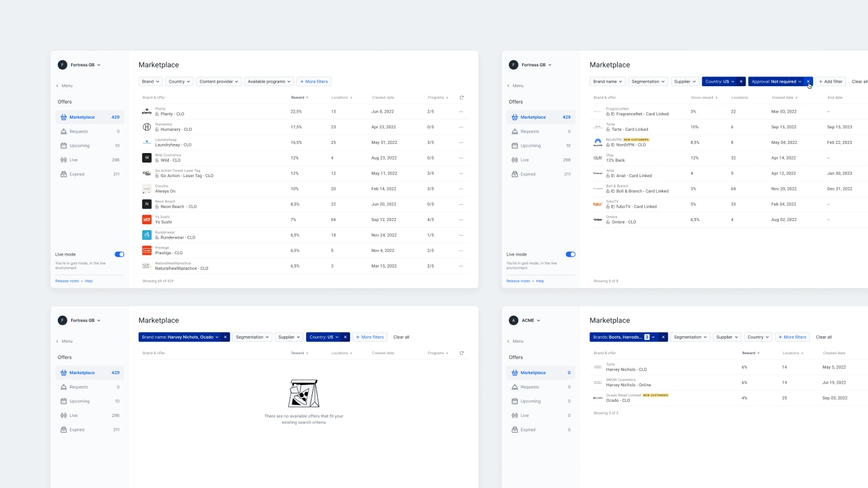Open the Boll & Branch - Card Linked offer
Screen dimensions: 868x488
click(729, 189)
